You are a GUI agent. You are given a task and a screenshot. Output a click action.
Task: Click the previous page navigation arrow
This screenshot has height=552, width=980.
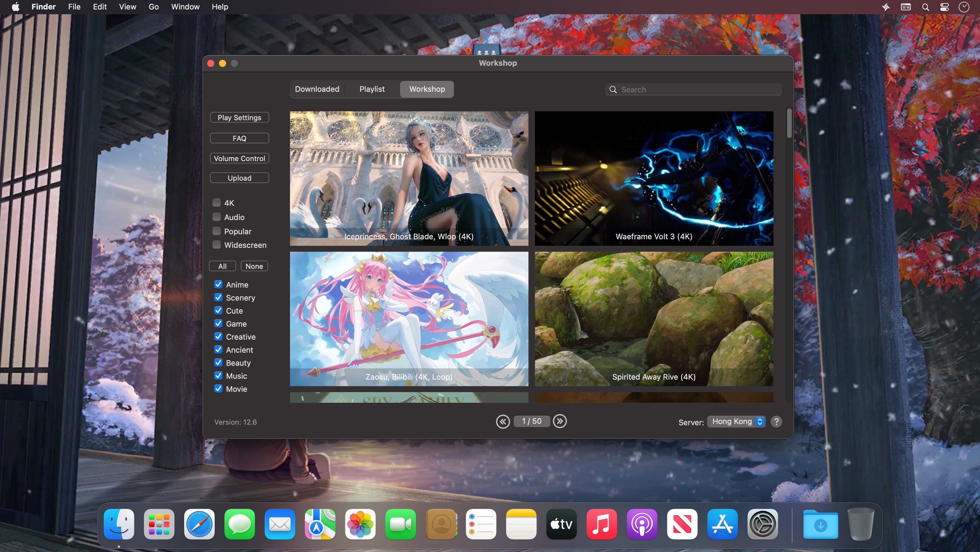tap(503, 421)
